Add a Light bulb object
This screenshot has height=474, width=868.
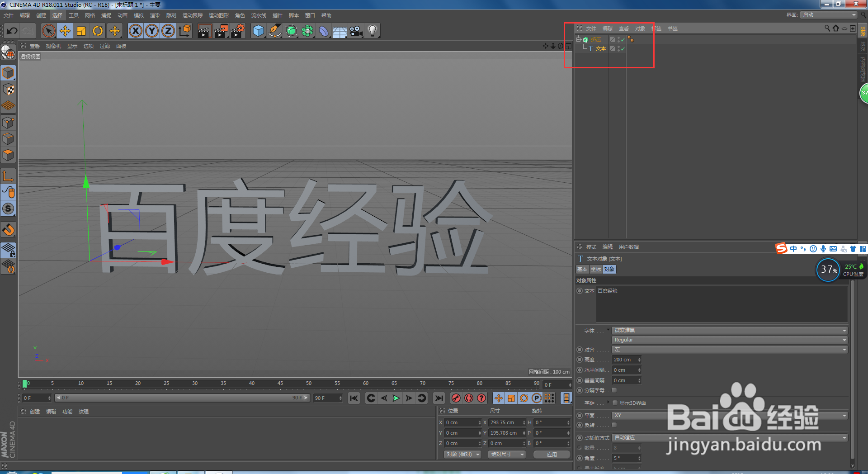coord(373,31)
